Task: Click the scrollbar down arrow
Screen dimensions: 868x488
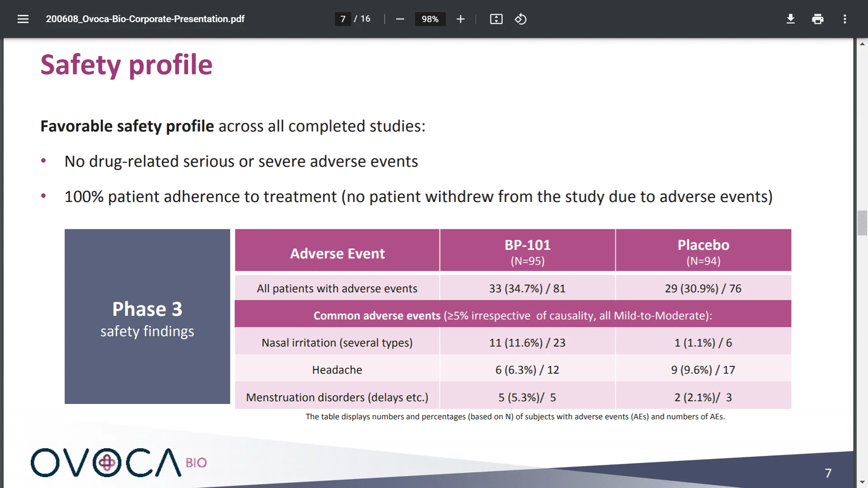Action: [862, 482]
